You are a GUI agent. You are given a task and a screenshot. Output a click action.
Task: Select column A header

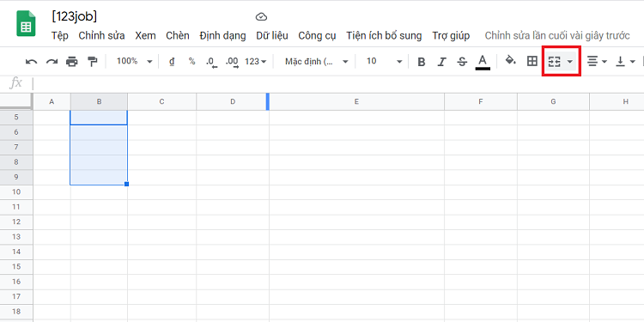tap(52, 101)
